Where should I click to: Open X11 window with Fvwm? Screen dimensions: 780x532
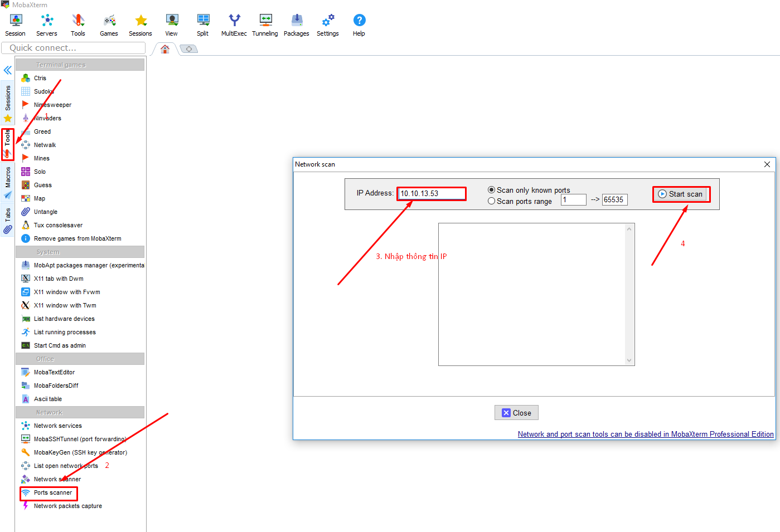click(67, 292)
